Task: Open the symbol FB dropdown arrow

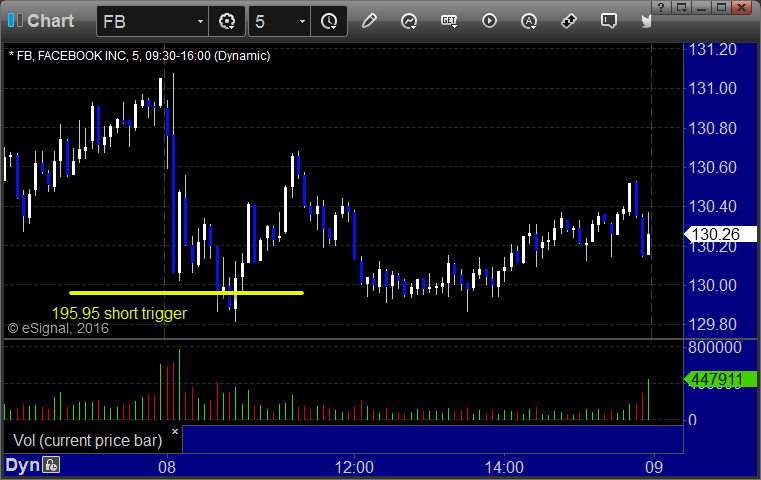Action: click(x=200, y=21)
